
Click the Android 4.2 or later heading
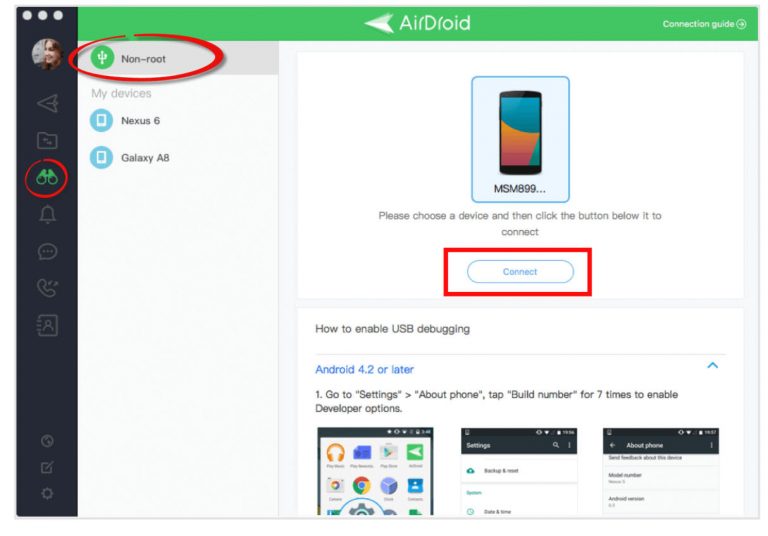point(364,369)
